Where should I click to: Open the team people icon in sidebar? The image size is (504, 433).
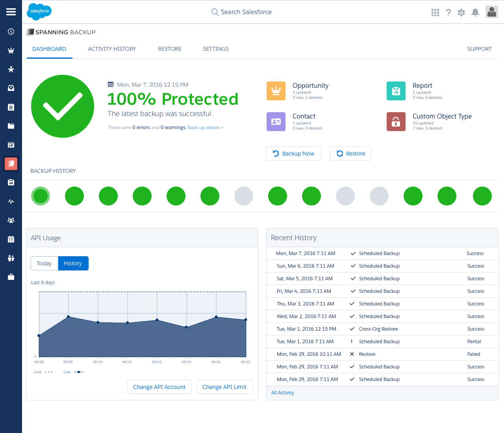pos(11,258)
